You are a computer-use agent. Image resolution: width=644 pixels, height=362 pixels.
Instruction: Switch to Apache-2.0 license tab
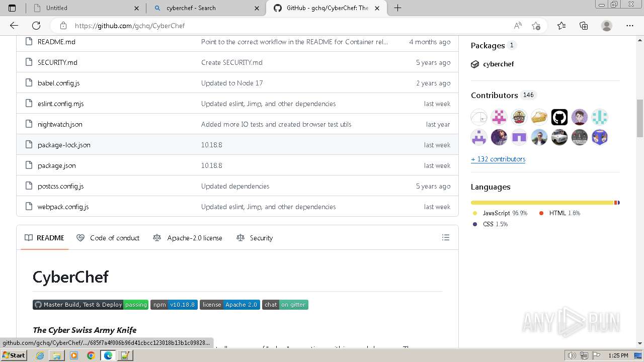coord(188,238)
